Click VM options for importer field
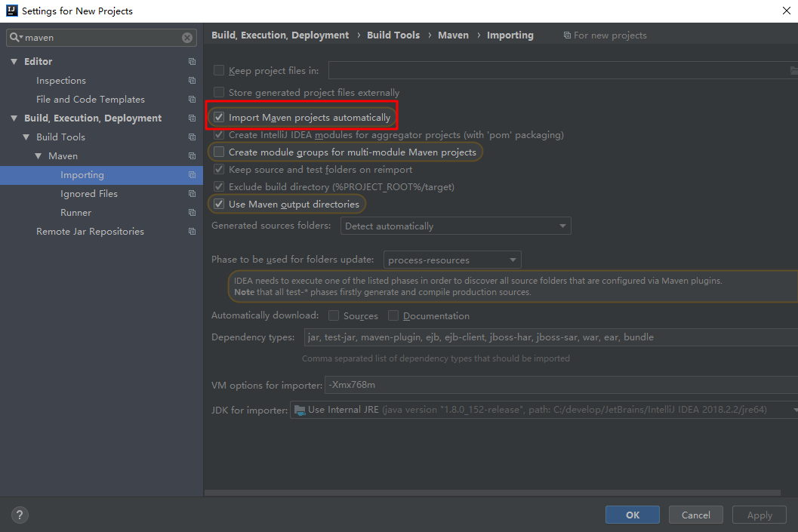Screen dimensions: 798x532 (561, 385)
